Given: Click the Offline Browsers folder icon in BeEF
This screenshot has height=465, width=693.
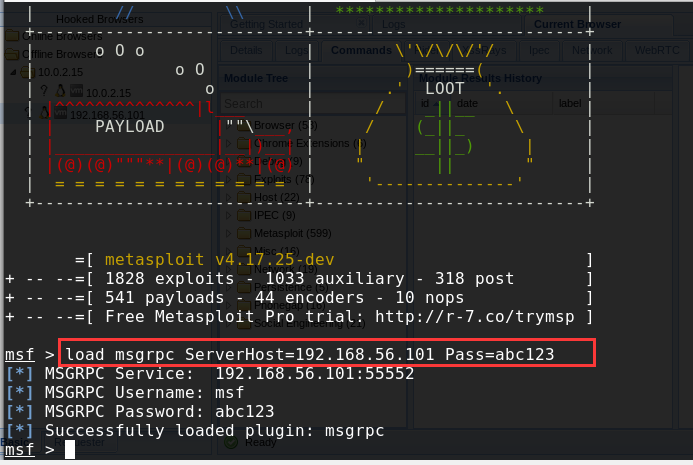Looking at the screenshot, I should (x=12, y=54).
